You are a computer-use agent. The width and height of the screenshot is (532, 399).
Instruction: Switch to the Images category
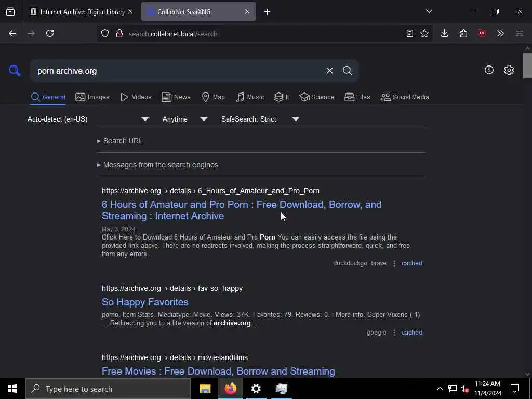92,97
